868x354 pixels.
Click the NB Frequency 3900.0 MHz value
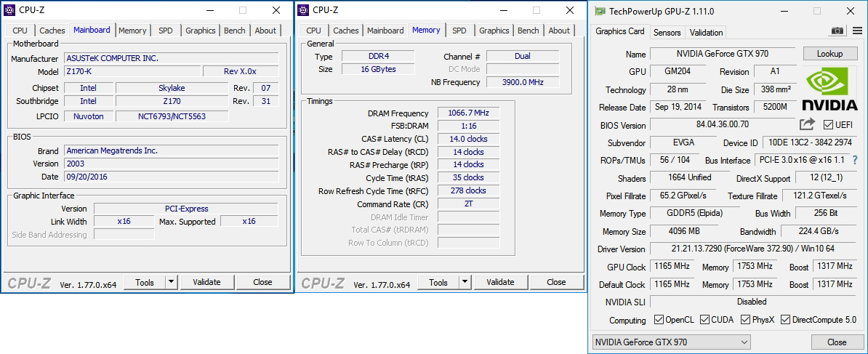[523, 82]
